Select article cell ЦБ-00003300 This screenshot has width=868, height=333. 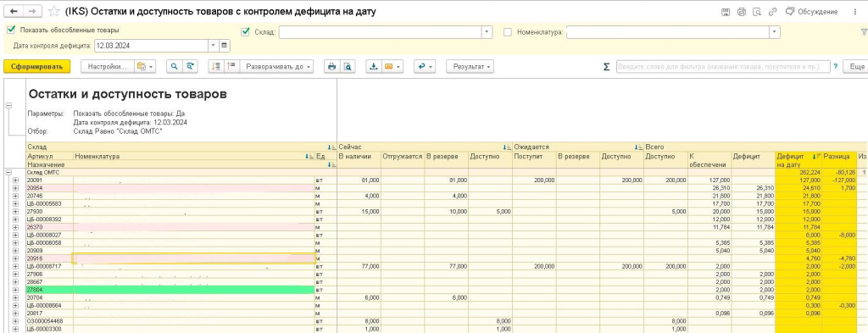49,329
